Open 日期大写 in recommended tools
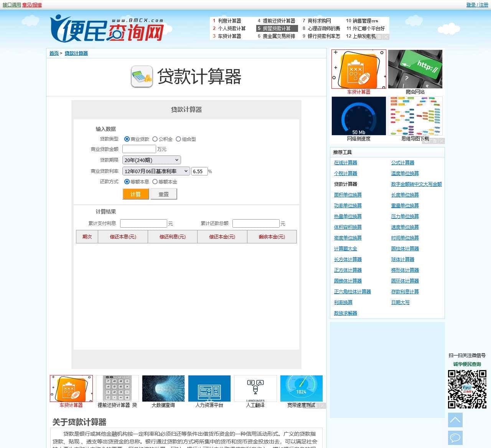This screenshot has width=491, height=448. coord(400,303)
